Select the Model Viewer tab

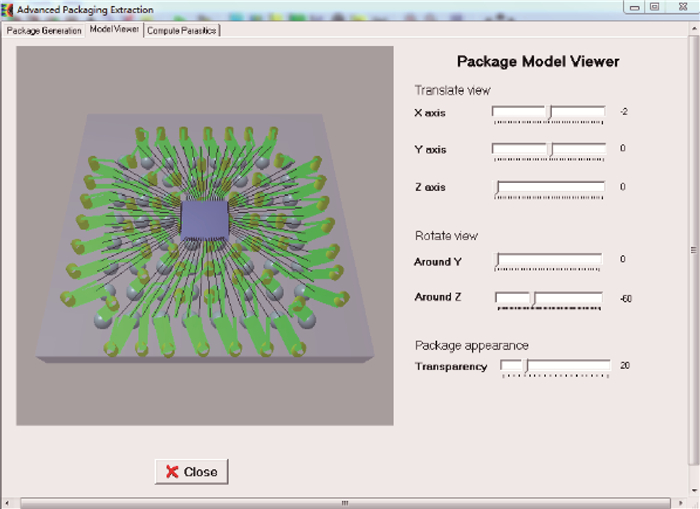coord(114,30)
